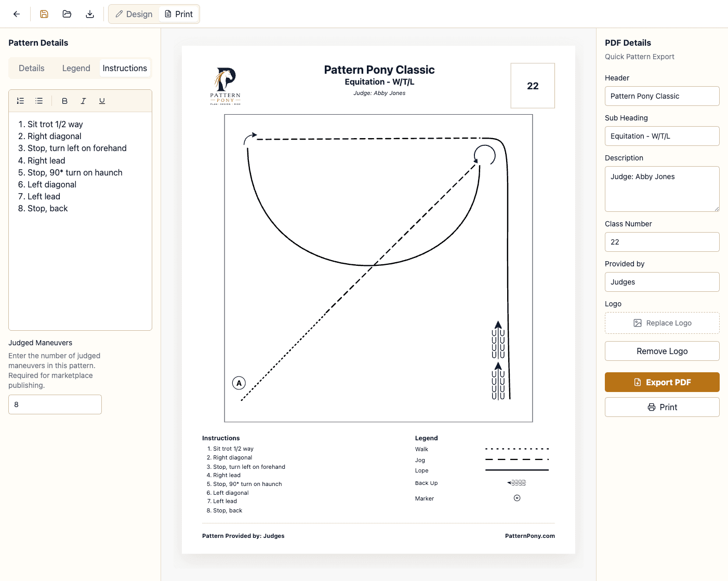Click the back arrow icon

[x=17, y=14]
